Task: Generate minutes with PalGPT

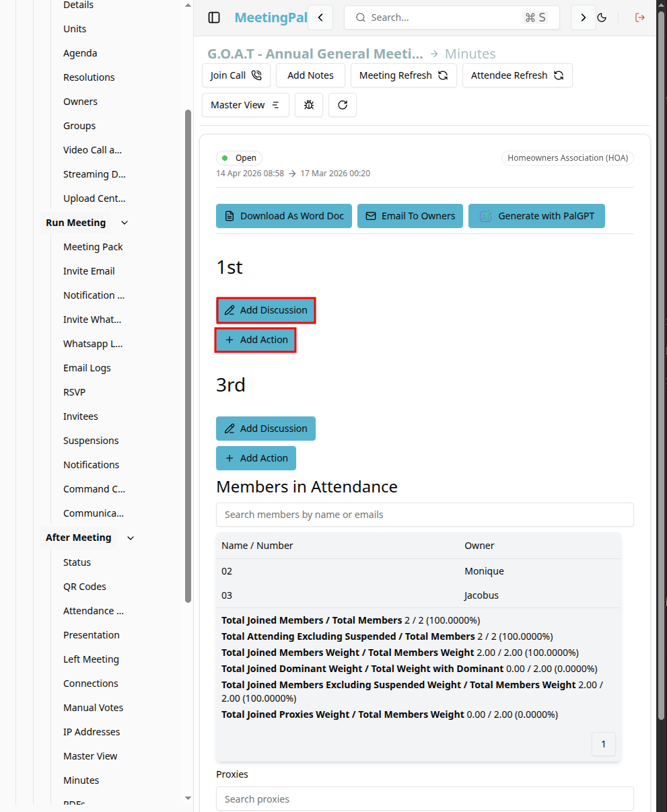Action: 536,216
